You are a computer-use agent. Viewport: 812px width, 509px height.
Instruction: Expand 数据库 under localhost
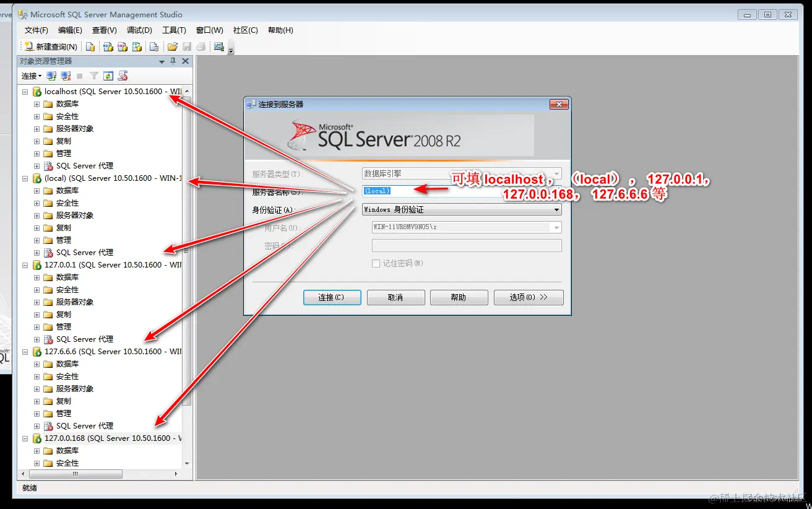coord(37,104)
